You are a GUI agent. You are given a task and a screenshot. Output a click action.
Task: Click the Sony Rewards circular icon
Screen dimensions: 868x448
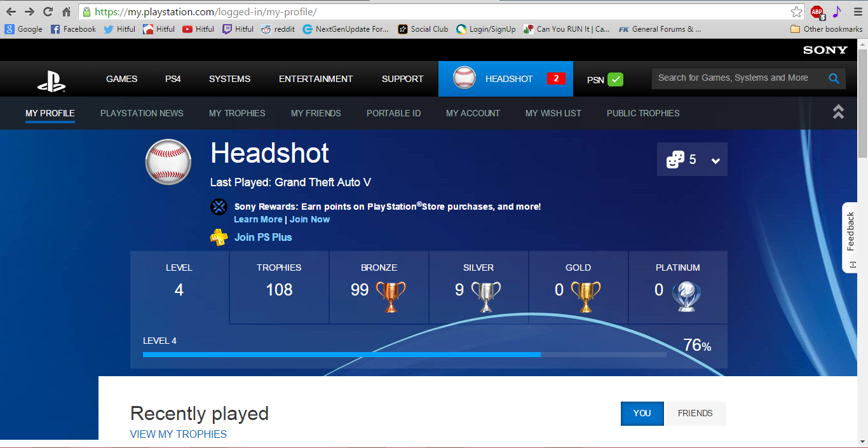219,207
